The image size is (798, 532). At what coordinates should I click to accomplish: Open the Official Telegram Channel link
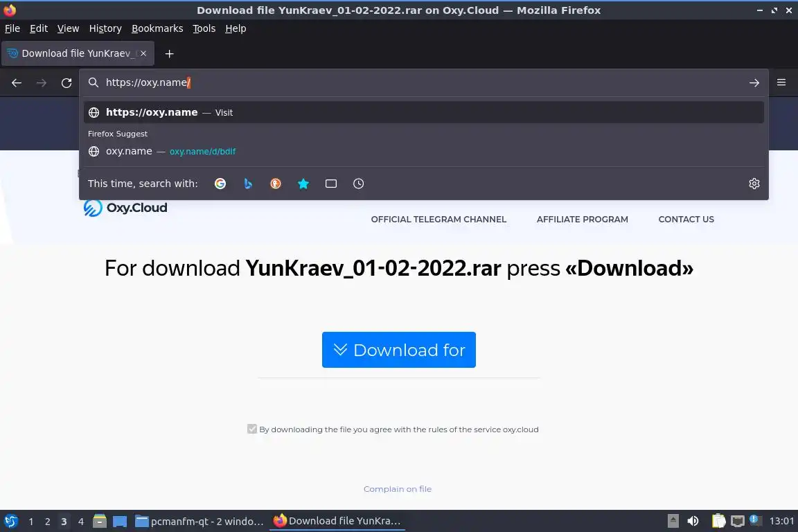(438, 220)
